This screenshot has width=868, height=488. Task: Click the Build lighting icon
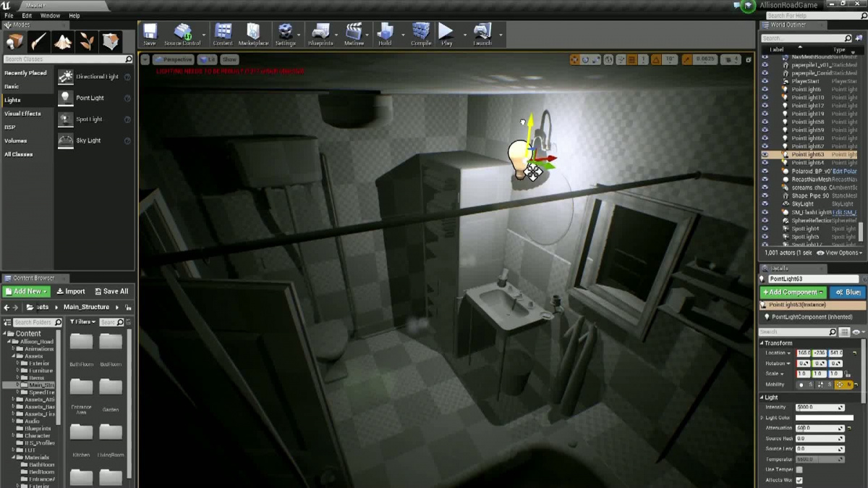[385, 34]
